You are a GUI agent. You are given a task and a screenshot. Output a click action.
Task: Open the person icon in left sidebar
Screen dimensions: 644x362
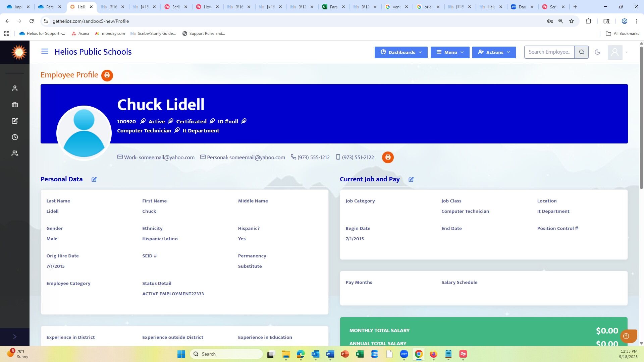point(15,88)
